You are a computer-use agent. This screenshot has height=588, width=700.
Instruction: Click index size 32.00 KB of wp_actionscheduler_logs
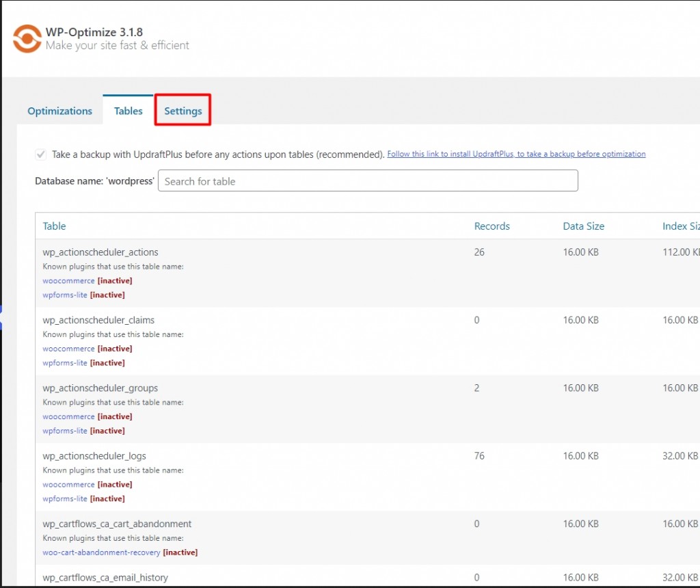680,456
